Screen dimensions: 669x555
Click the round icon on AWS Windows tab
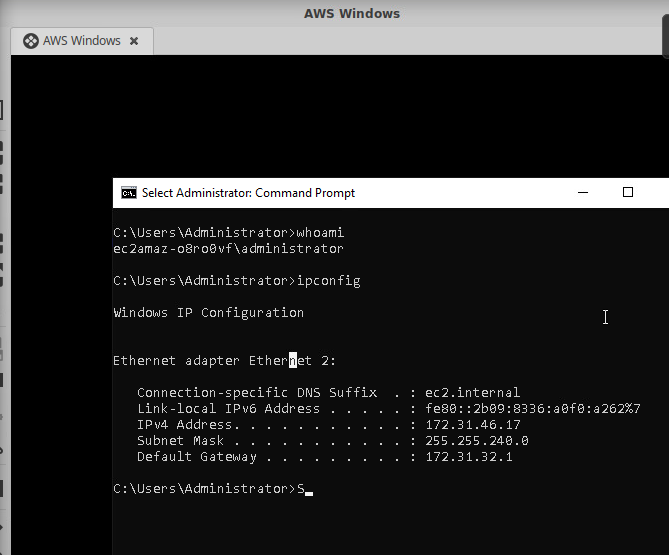point(30,41)
